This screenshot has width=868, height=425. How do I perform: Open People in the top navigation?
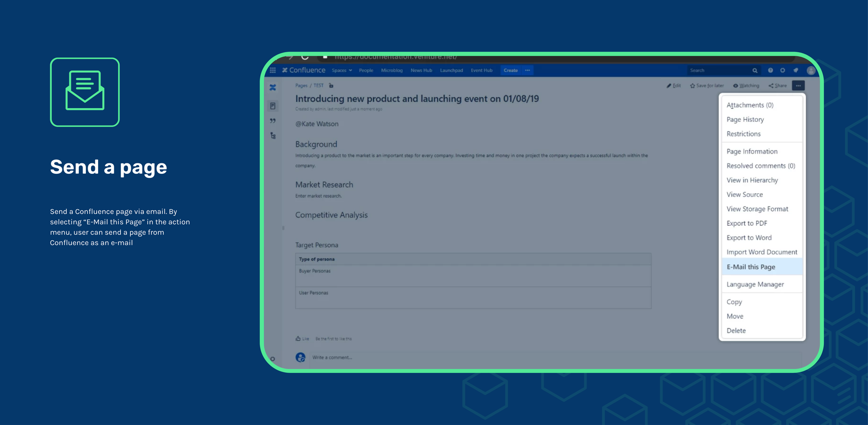(366, 70)
